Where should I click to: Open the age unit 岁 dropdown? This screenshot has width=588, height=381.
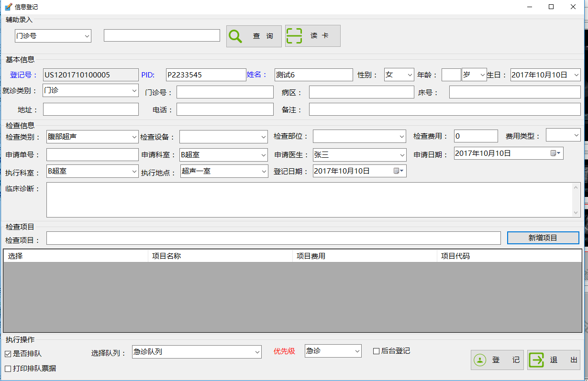tap(482, 75)
